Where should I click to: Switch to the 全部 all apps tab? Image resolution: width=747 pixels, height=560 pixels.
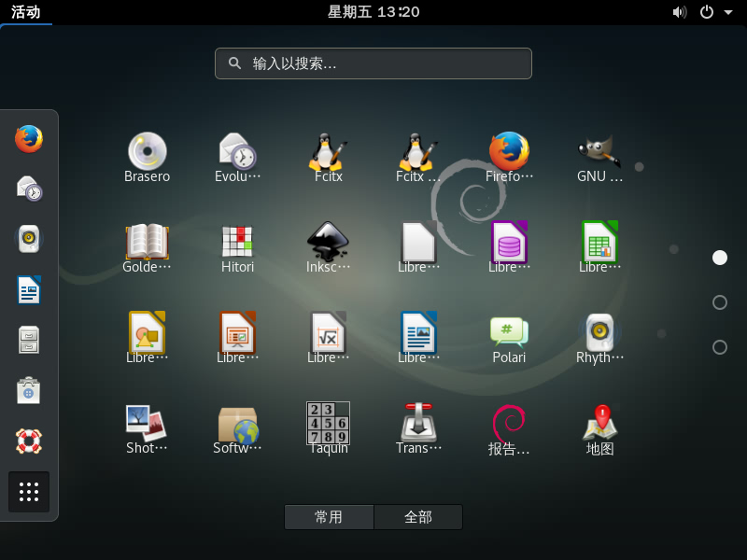pyautogui.click(x=418, y=517)
